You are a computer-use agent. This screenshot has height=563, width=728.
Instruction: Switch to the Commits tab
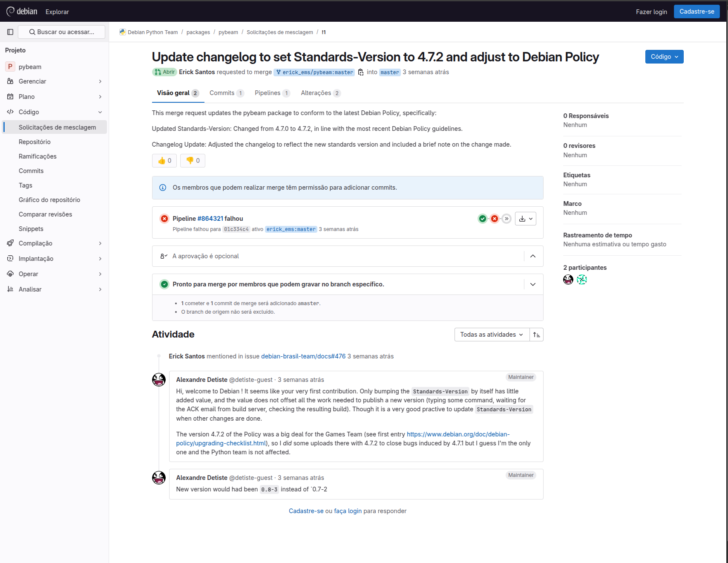tap(227, 93)
